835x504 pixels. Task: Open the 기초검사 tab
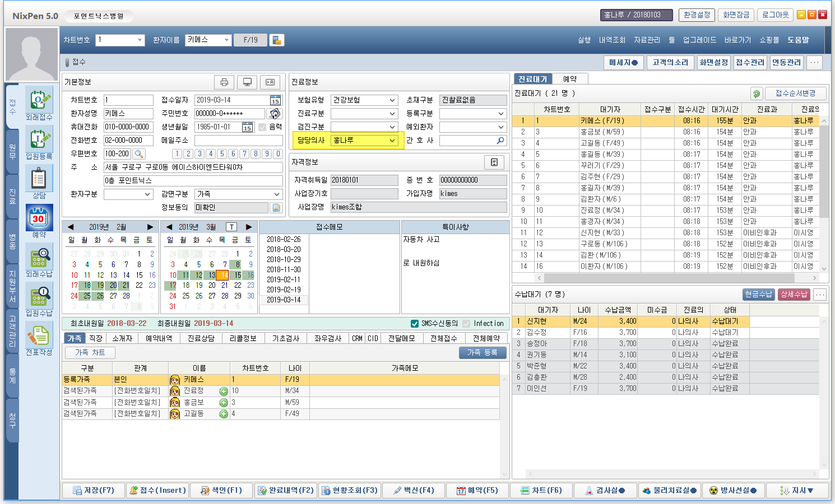pos(285,338)
